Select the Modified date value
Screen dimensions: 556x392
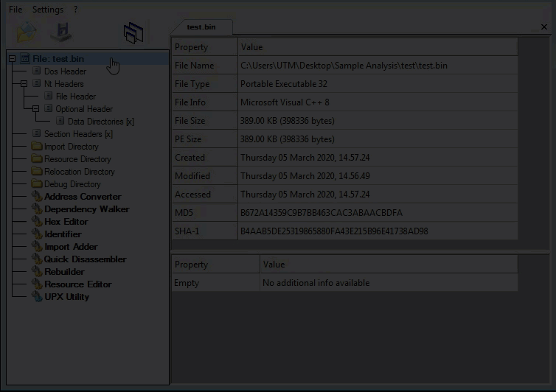pos(378,176)
